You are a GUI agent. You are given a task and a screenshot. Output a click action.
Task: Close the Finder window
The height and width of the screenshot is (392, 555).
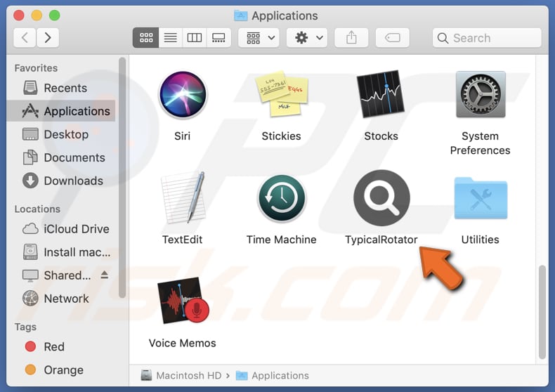tap(19, 15)
